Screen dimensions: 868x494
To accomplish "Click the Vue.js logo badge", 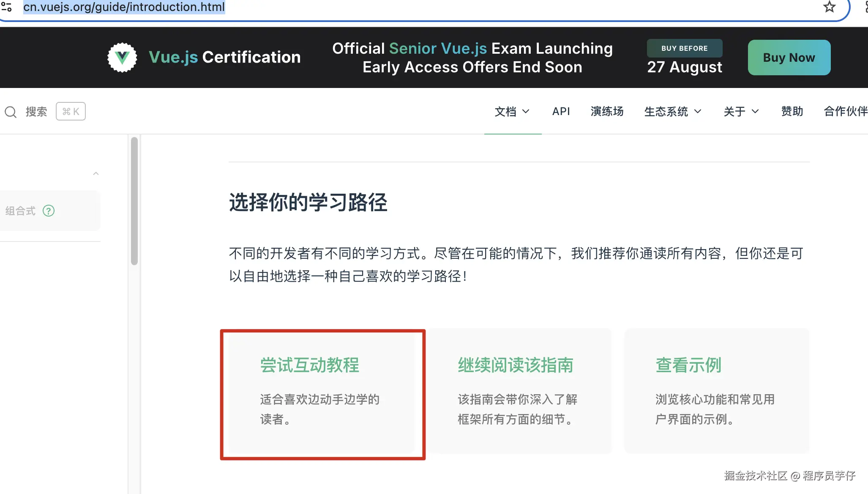I will click(x=122, y=57).
